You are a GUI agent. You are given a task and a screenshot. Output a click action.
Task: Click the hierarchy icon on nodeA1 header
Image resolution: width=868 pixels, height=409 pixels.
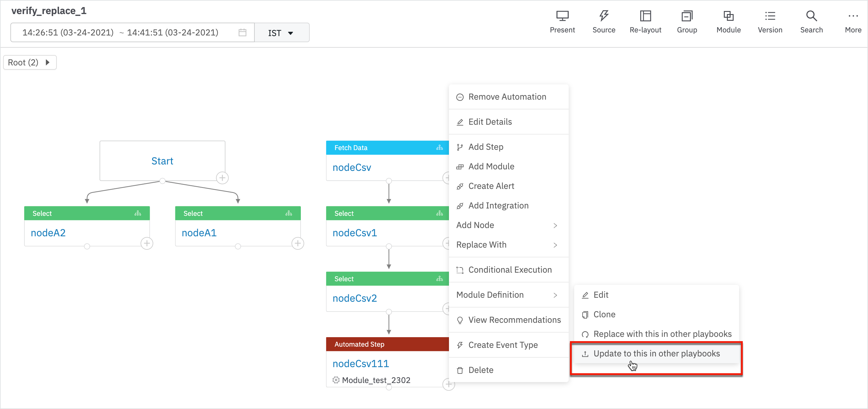point(288,213)
